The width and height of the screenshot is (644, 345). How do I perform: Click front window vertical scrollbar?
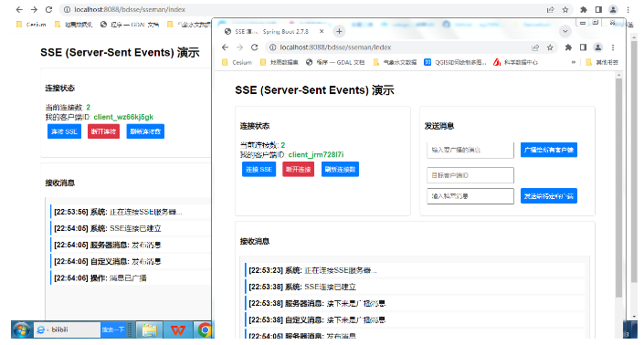coord(619,188)
